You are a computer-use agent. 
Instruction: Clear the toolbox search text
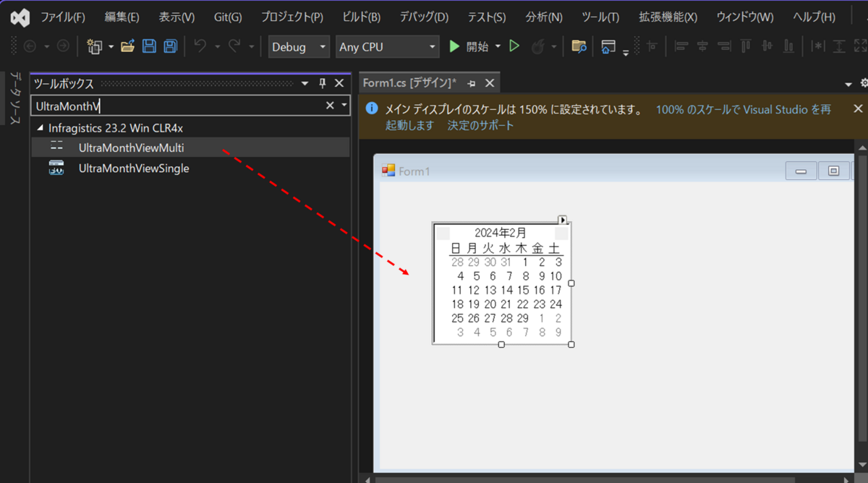pyautogui.click(x=330, y=106)
